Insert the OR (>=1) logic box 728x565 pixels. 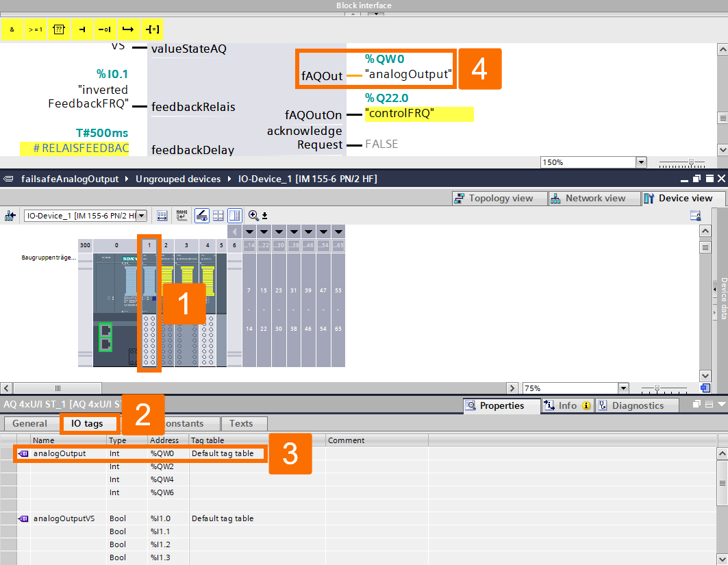(36, 29)
